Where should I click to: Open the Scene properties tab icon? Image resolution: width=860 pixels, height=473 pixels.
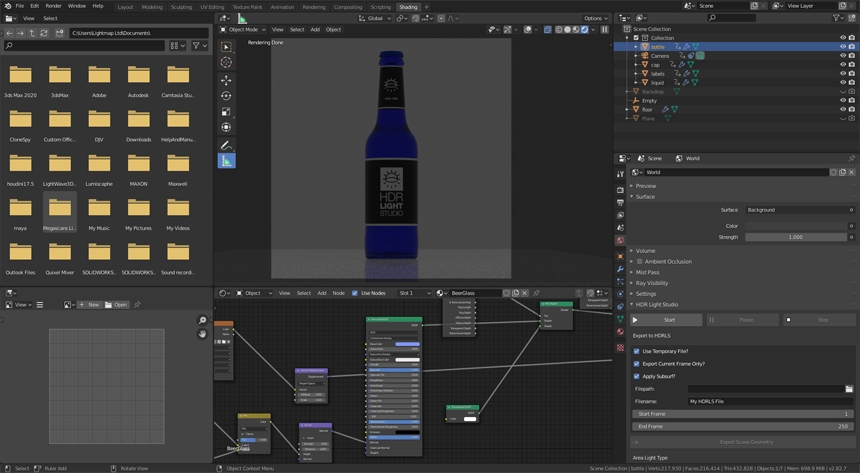pos(620,228)
